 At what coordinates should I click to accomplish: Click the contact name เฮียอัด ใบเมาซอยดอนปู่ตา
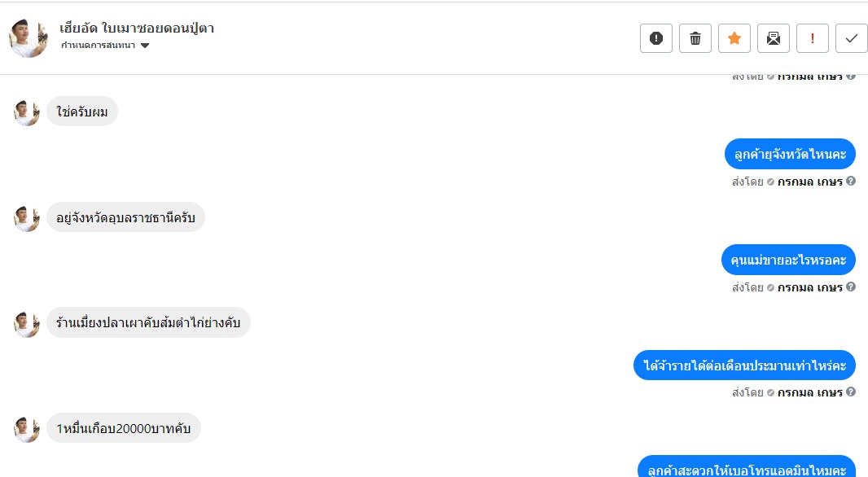137,28
